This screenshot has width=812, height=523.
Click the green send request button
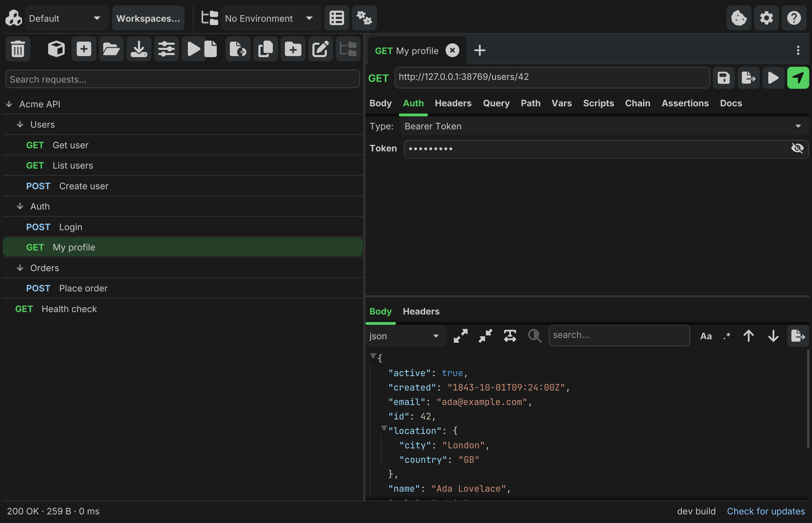(x=798, y=78)
